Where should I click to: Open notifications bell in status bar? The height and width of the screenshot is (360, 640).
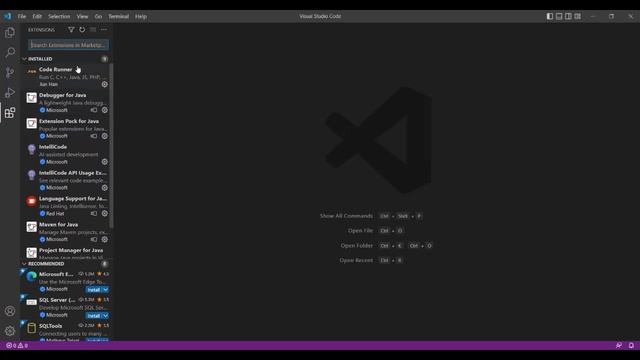631,345
